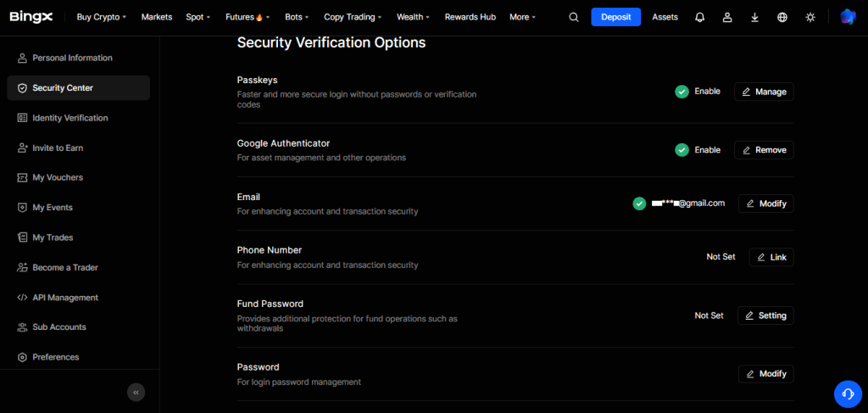Image resolution: width=868 pixels, height=413 pixels.
Task: Click the Fund Password 'Not Set' status
Action: tap(709, 315)
